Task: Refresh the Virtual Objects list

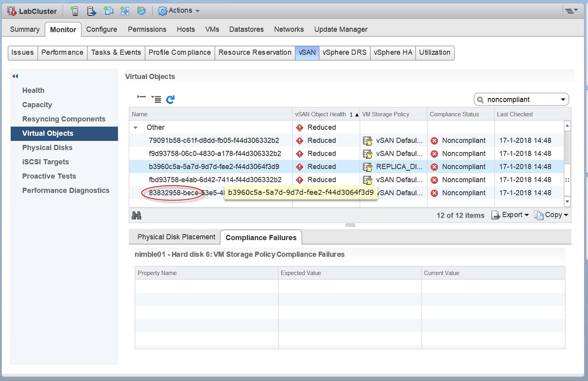Action: click(x=170, y=100)
